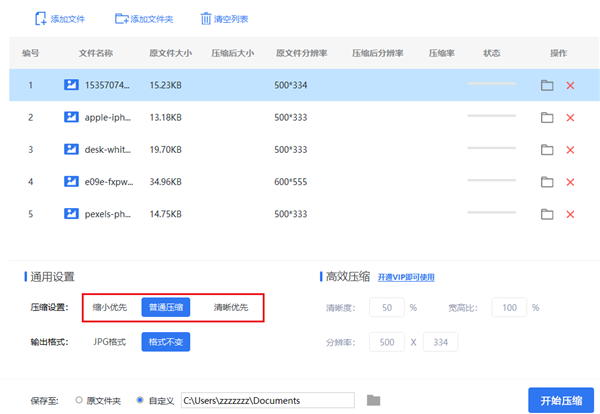Remove pexels-ph file with red X

tap(570, 214)
